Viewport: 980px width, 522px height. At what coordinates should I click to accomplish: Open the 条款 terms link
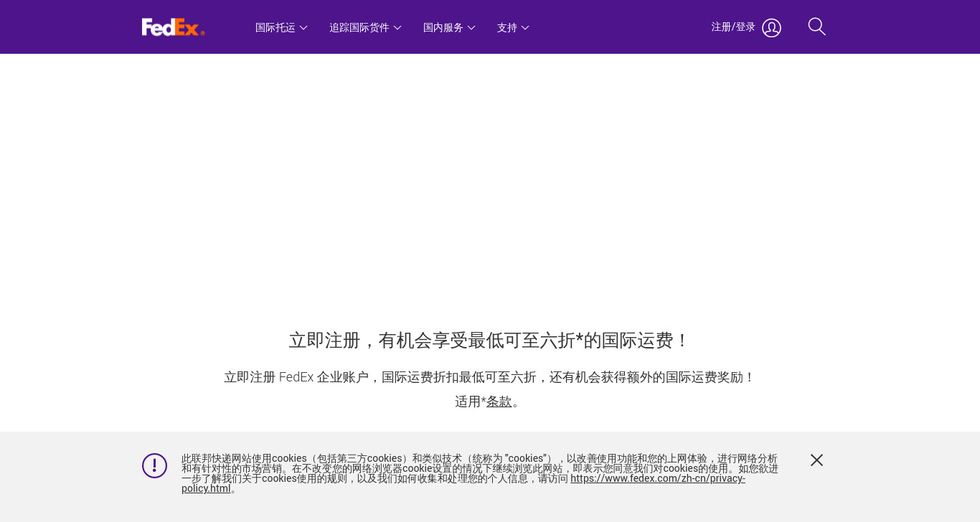tap(499, 402)
